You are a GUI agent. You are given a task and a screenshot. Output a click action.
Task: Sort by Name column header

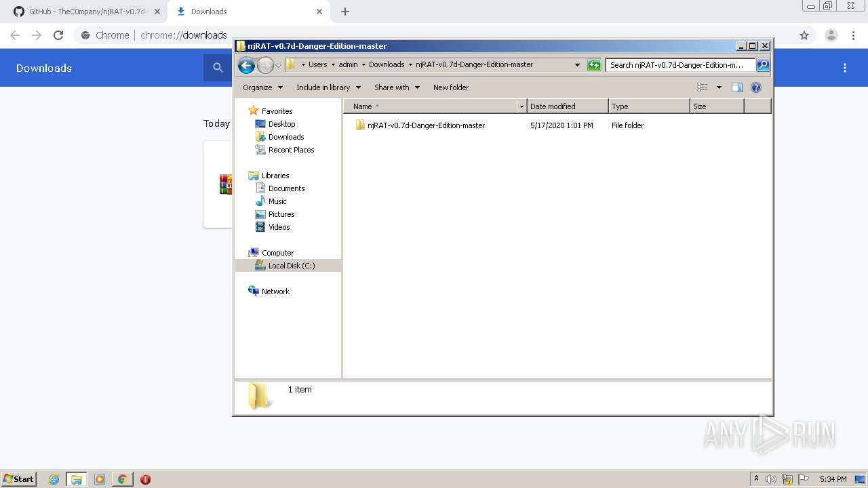coord(431,106)
